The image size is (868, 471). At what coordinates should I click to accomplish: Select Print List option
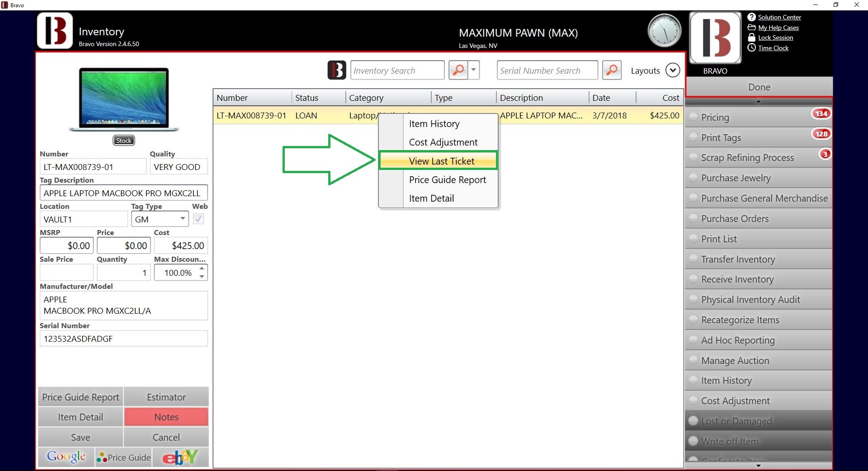(x=759, y=239)
